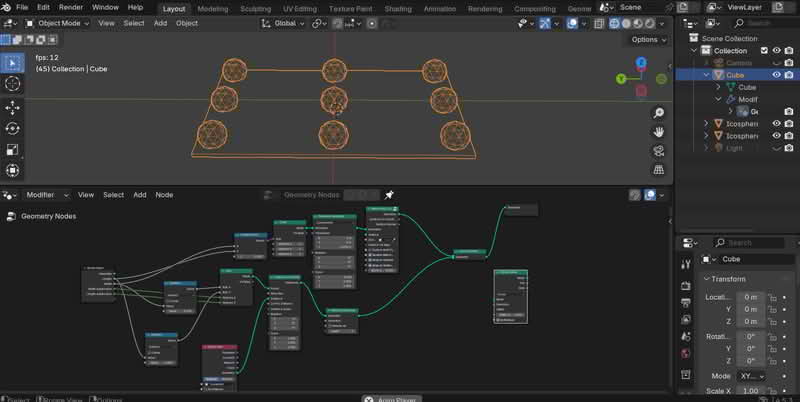
Task: Open the Render menu
Action: (70, 7)
